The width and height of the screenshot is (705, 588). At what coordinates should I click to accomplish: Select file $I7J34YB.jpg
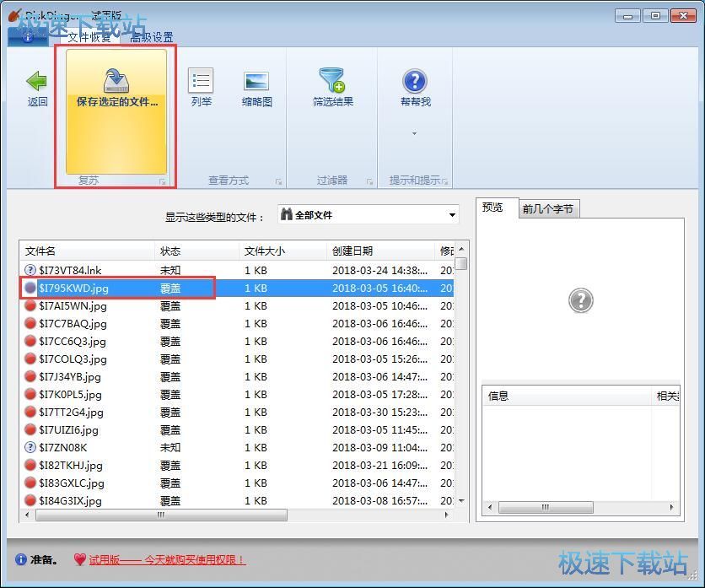[70, 376]
